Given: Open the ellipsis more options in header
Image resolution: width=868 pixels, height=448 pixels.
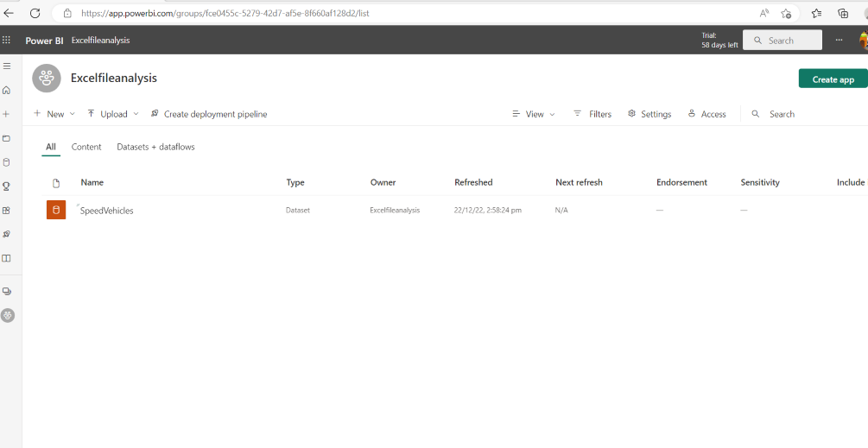Looking at the screenshot, I should (x=839, y=40).
